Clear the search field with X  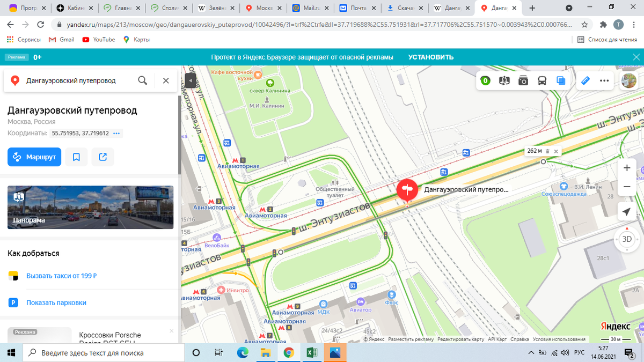(x=166, y=80)
